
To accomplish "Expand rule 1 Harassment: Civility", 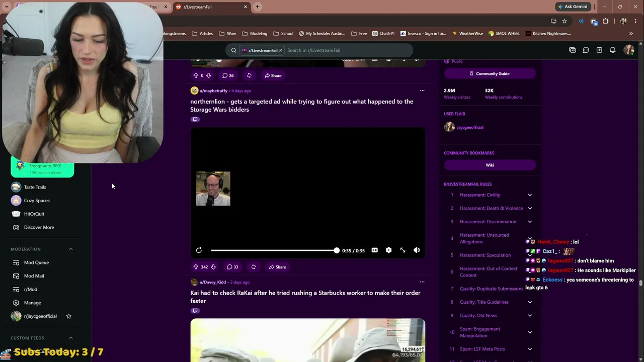I will point(530,195).
